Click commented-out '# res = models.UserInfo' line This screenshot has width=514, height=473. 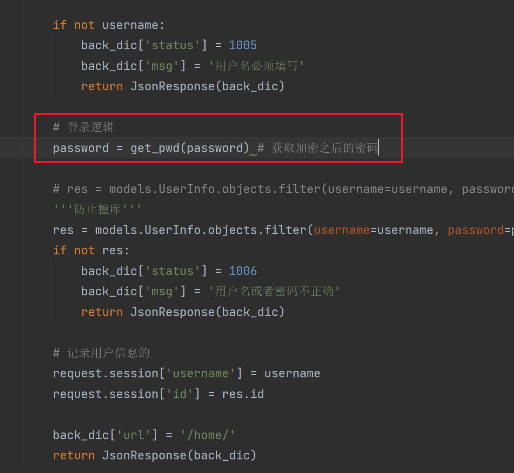(x=283, y=189)
